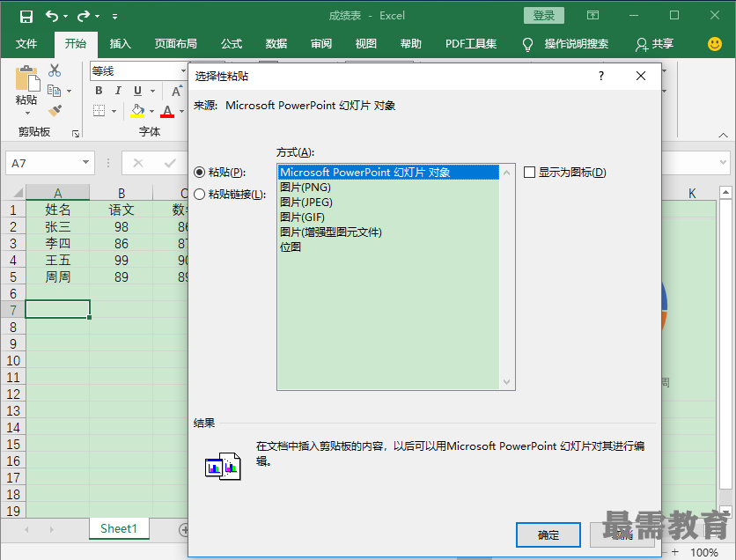Select Microsoft PowerPoint 幻灯片 对象 list item

click(388, 173)
